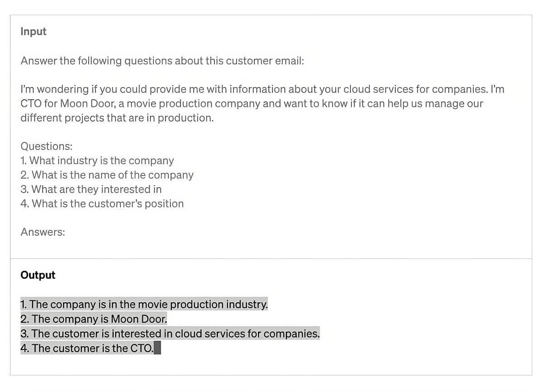Click the "Answer the following questions" instruction line

(x=162, y=61)
